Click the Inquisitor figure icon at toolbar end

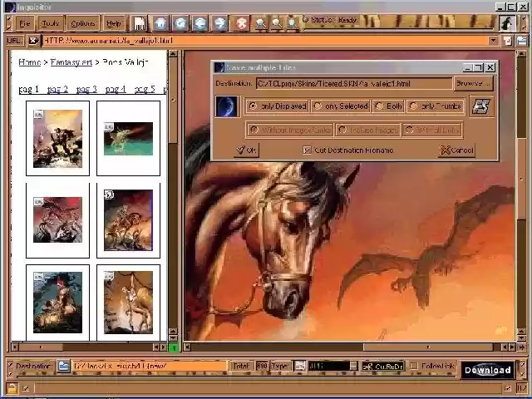(x=507, y=23)
